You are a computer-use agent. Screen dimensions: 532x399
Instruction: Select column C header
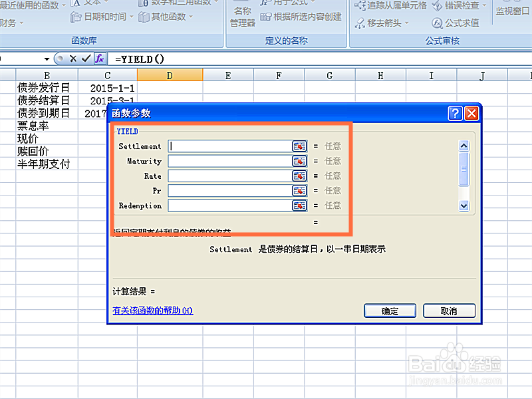coord(108,75)
